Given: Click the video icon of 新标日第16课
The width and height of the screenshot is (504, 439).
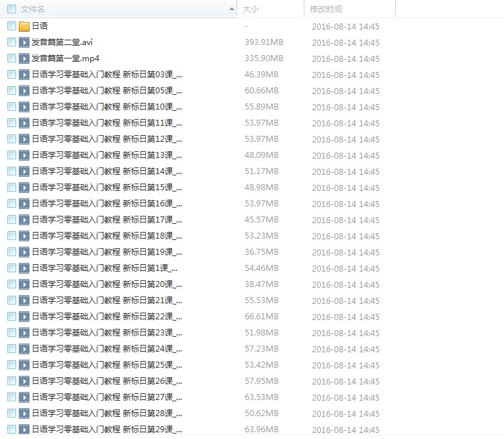Looking at the screenshot, I should [x=24, y=204].
